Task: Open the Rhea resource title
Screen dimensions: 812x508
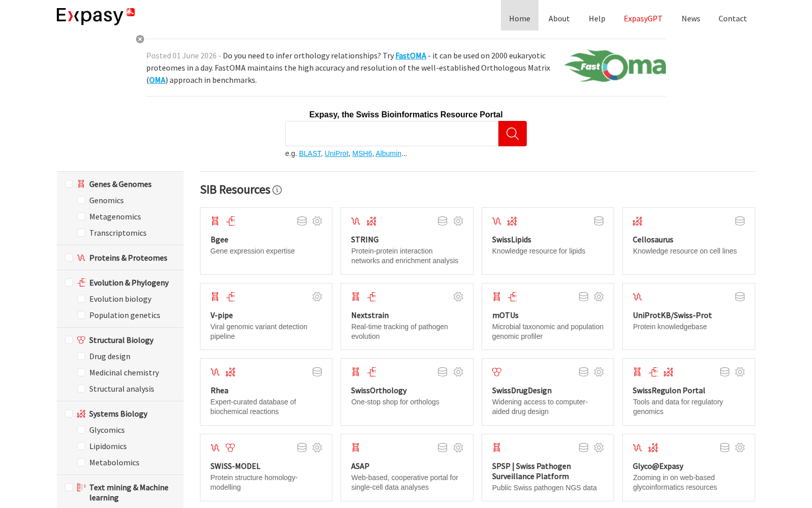Action: coord(219,390)
